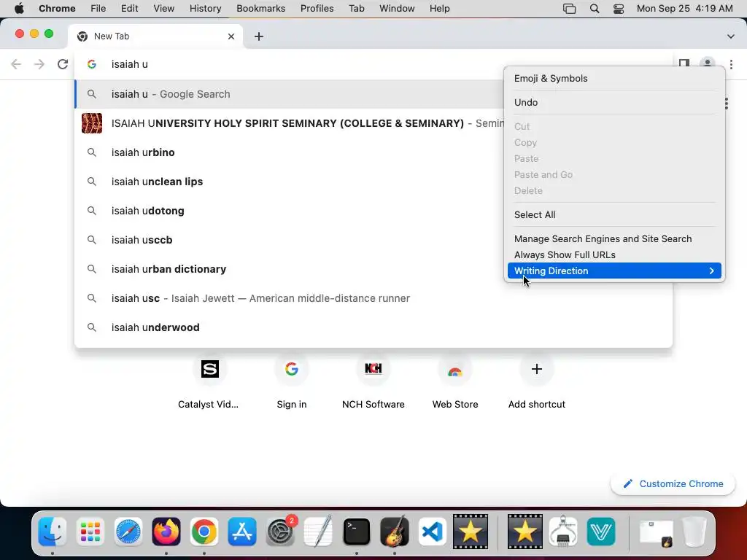
Task: Click the Chrome icon in the Dock
Action: pos(204,532)
